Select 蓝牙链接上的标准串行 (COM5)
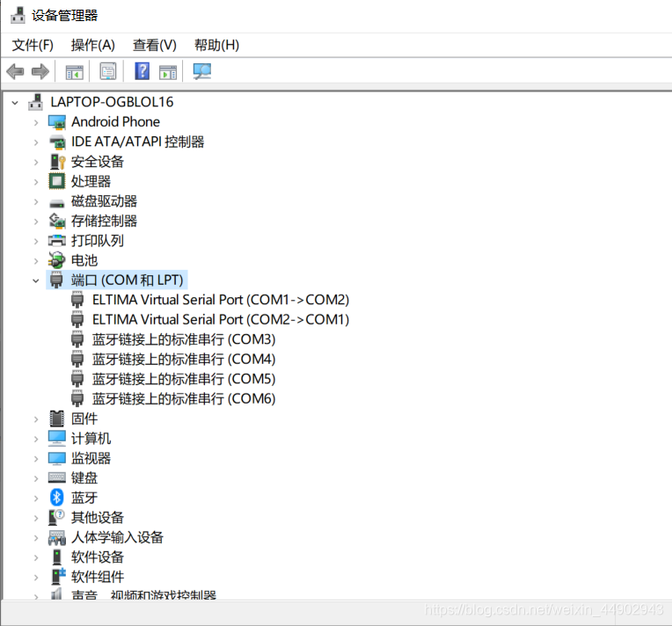This screenshot has height=626, width=672. 184,379
